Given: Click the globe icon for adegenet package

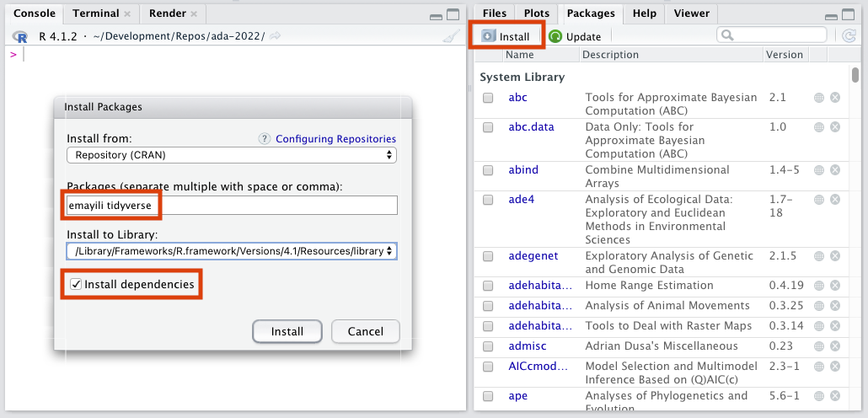Looking at the screenshot, I should coord(818,256).
